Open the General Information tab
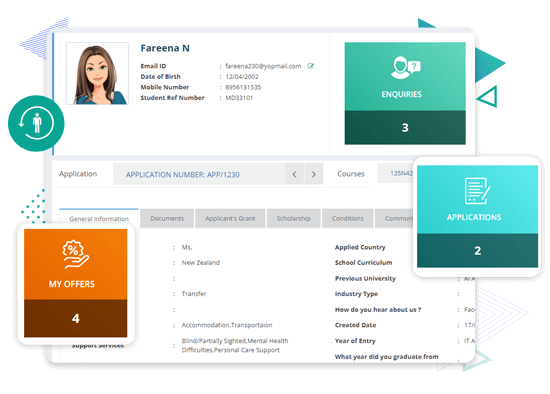This screenshot has height=394, width=550. [99, 219]
